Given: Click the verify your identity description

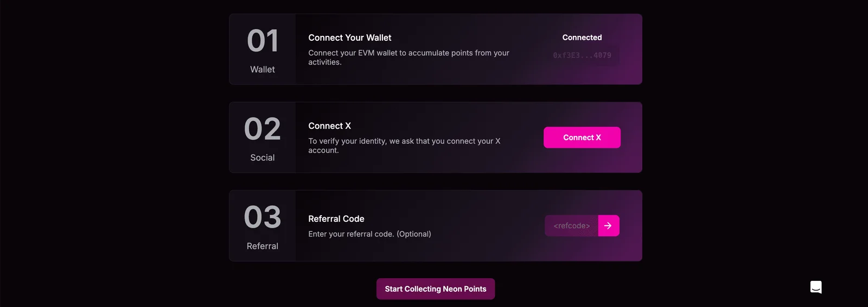Looking at the screenshot, I should (404, 145).
